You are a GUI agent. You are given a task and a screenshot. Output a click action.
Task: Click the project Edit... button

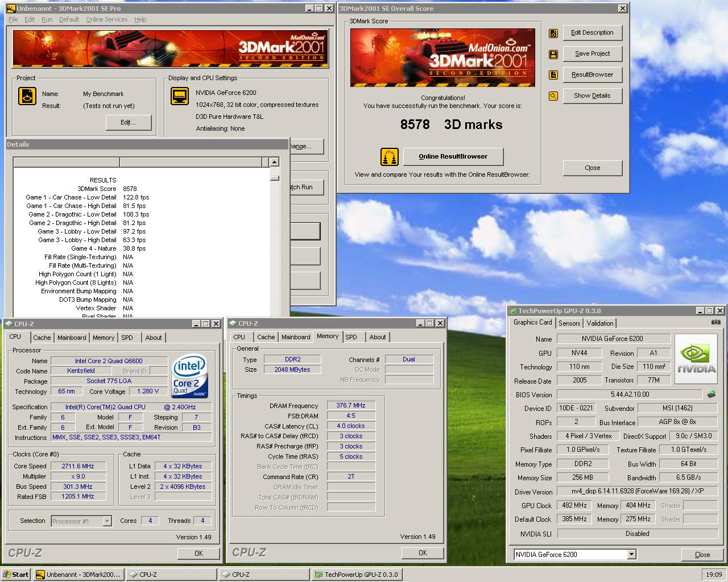[129, 123]
